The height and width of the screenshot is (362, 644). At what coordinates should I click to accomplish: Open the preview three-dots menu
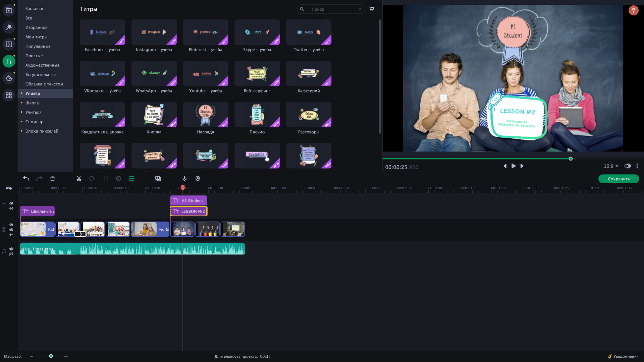(x=637, y=166)
